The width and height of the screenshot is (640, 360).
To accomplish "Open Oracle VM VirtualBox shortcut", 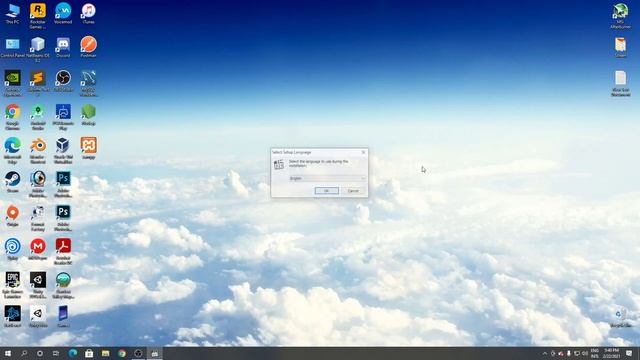I will 63,151.
